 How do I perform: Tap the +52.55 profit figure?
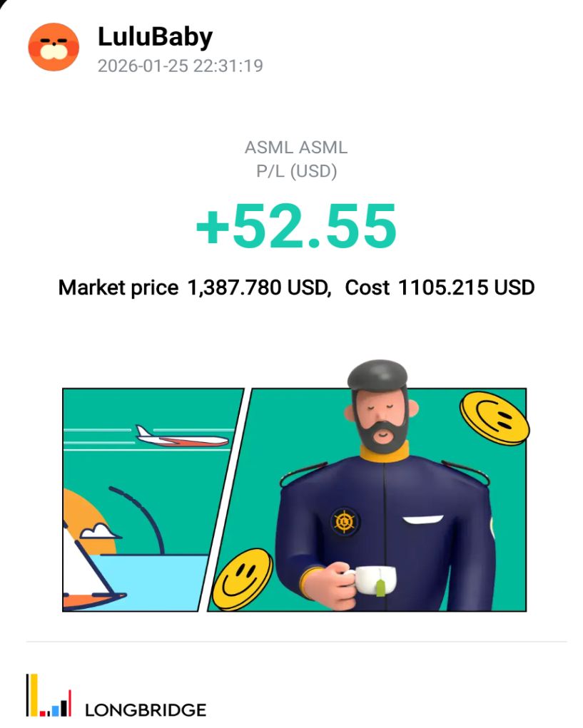tap(296, 225)
